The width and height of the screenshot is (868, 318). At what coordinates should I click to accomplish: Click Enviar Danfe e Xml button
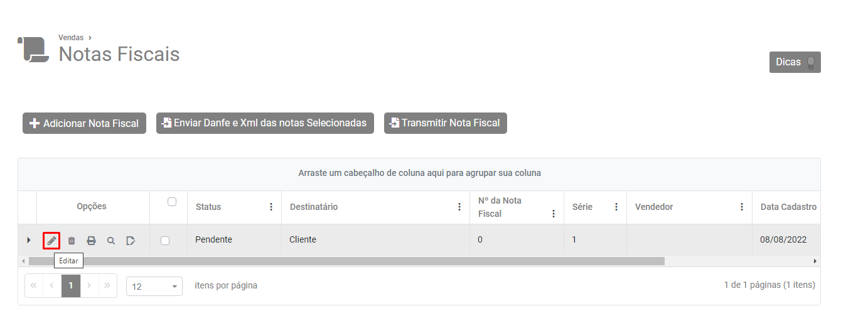[x=265, y=123]
